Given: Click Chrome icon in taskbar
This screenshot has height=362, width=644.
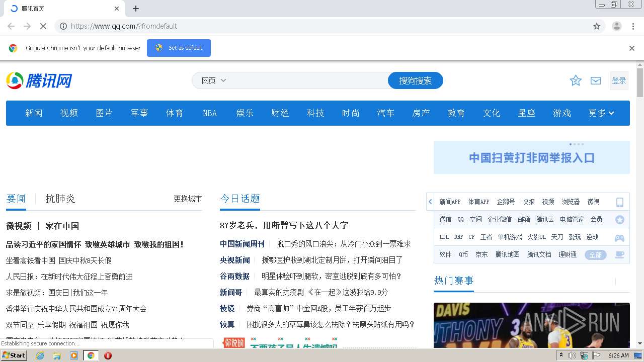Looking at the screenshot, I should pos(91,355).
